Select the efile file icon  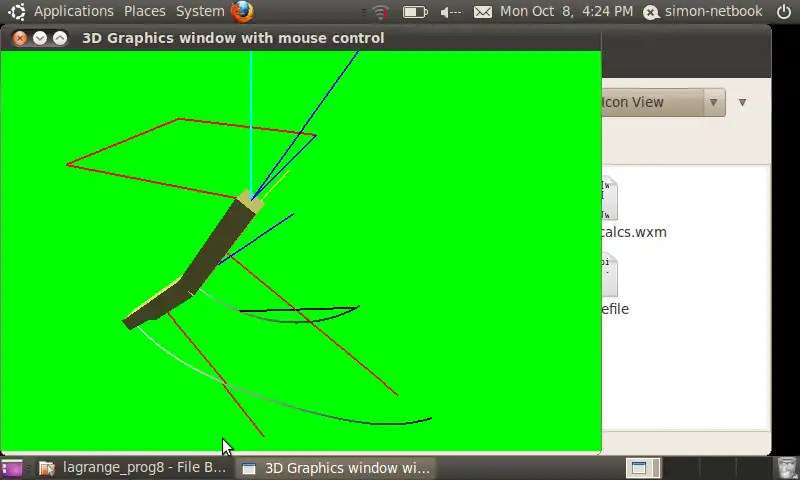610,275
